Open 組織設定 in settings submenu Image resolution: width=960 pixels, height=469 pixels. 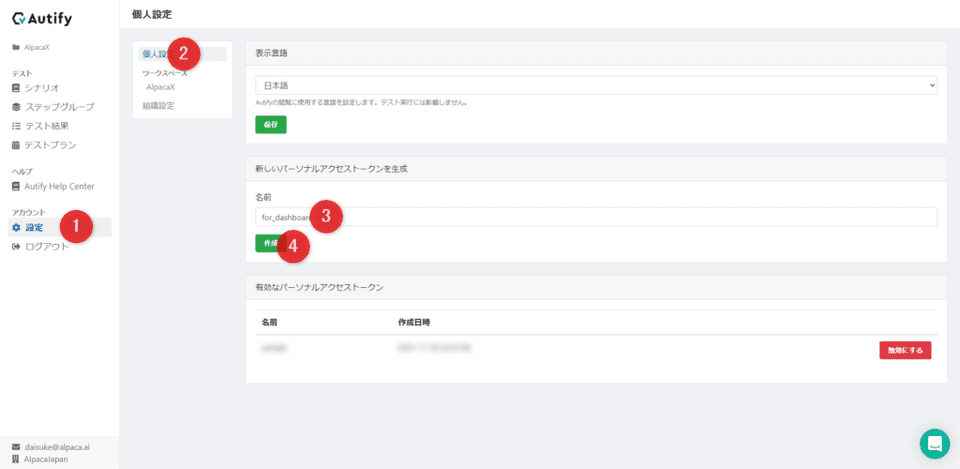click(158, 105)
